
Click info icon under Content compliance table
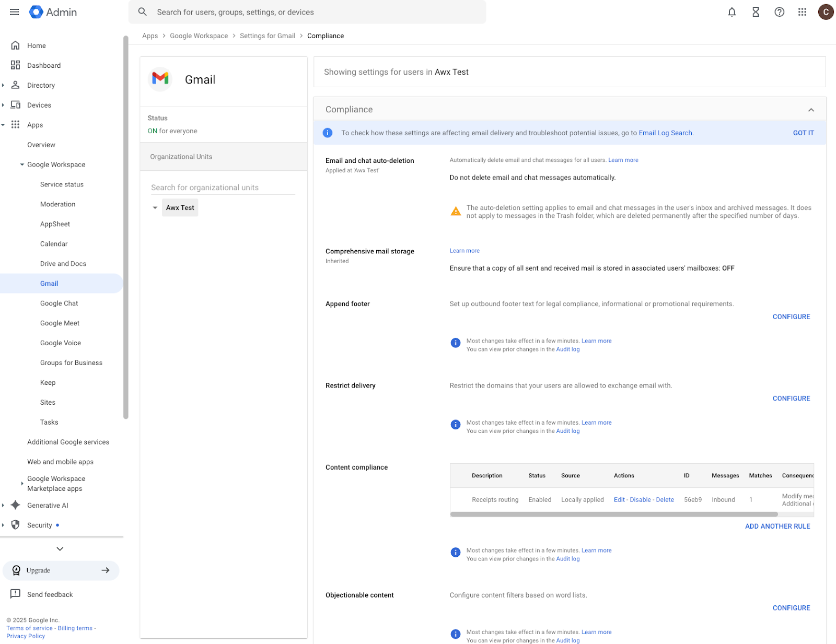[x=456, y=553]
